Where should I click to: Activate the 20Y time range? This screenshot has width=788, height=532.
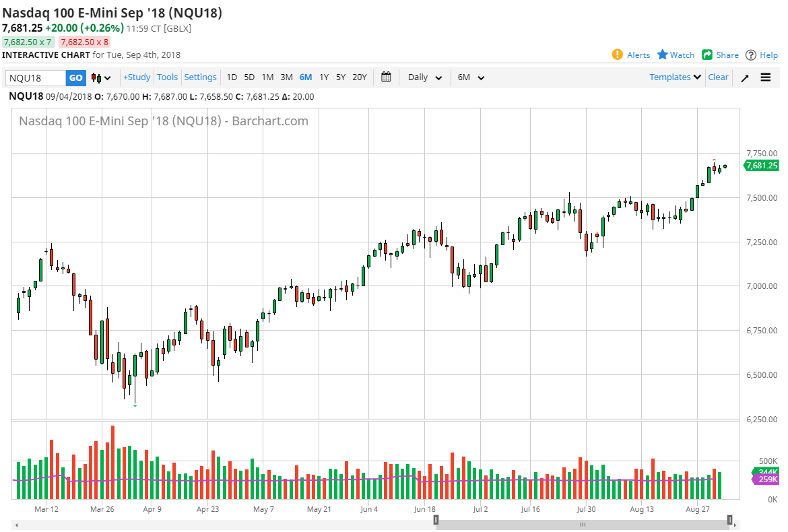click(x=359, y=77)
